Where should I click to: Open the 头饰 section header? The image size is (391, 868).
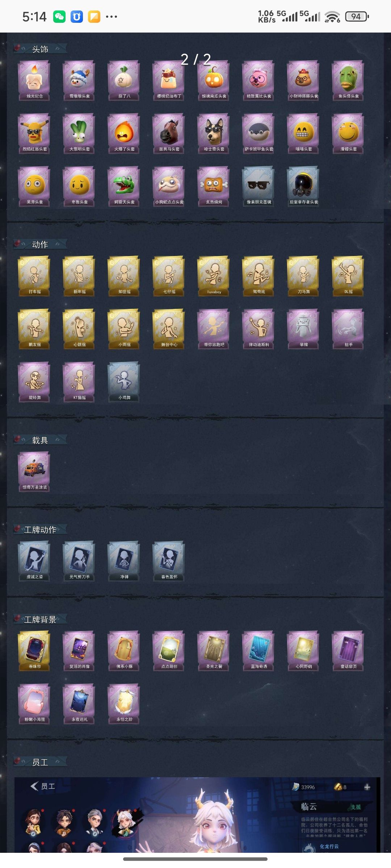tap(40, 49)
